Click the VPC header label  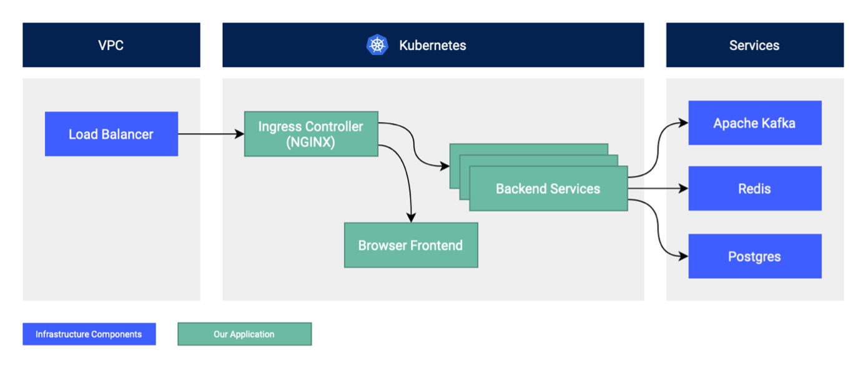111,45
